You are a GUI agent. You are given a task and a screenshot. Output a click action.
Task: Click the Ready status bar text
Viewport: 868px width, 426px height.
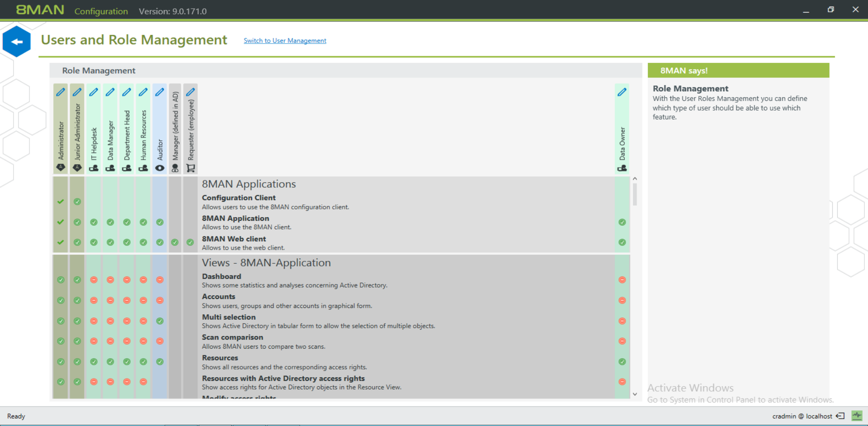[16, 416]
